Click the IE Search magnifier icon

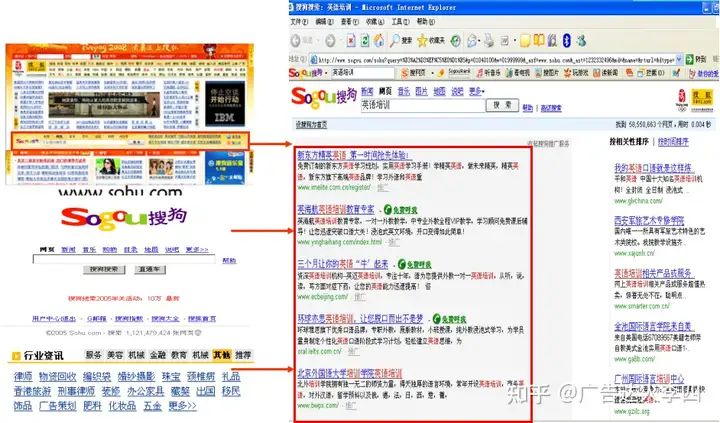(x=394, y=41)
